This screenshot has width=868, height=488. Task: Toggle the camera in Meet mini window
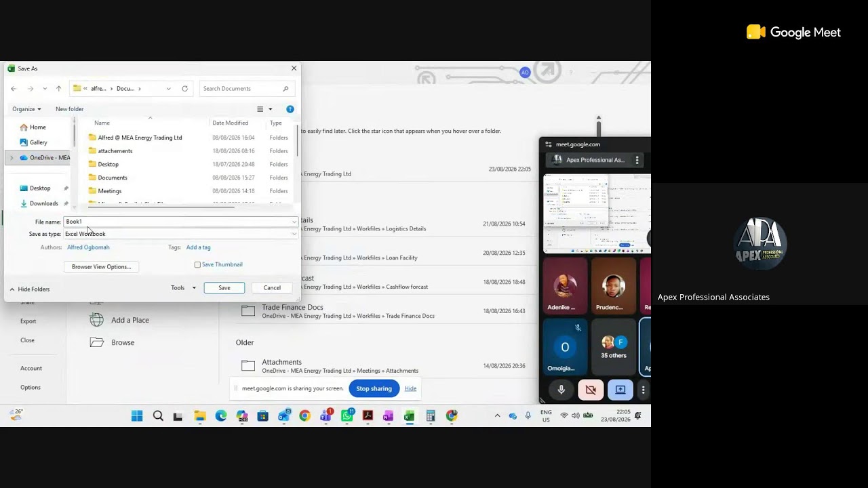point(591,390)
